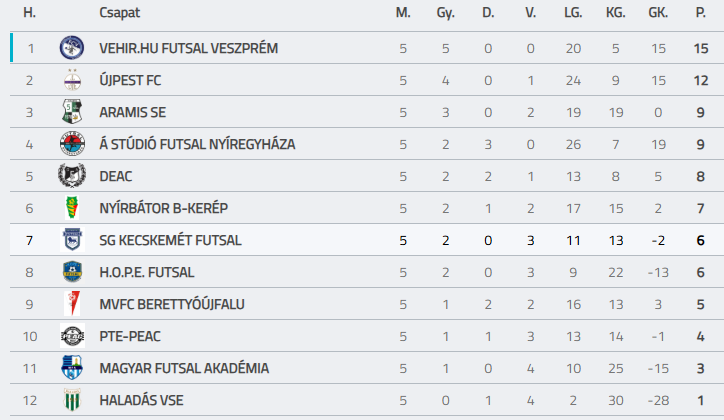Click the H.O.P.E. Futsal emblem
This screenshot has width=724, height=420.
pyautogui.click(x=72, y=272)
